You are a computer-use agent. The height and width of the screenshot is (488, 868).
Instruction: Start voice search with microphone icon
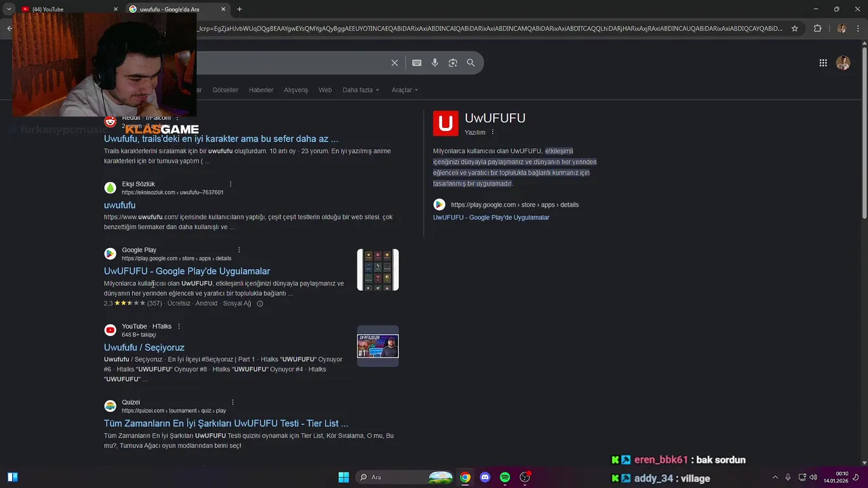pos(435,63)
